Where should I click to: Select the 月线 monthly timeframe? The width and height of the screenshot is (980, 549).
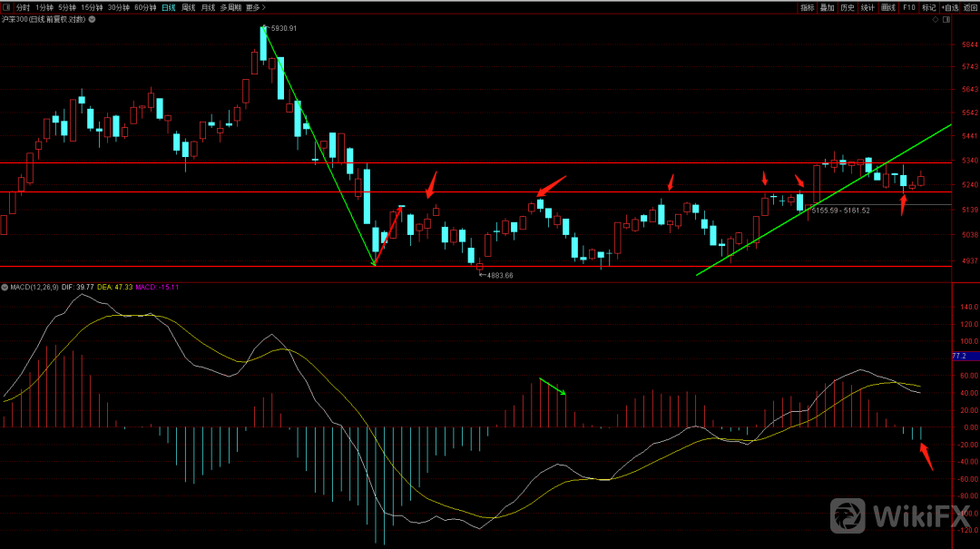(209, 7)
